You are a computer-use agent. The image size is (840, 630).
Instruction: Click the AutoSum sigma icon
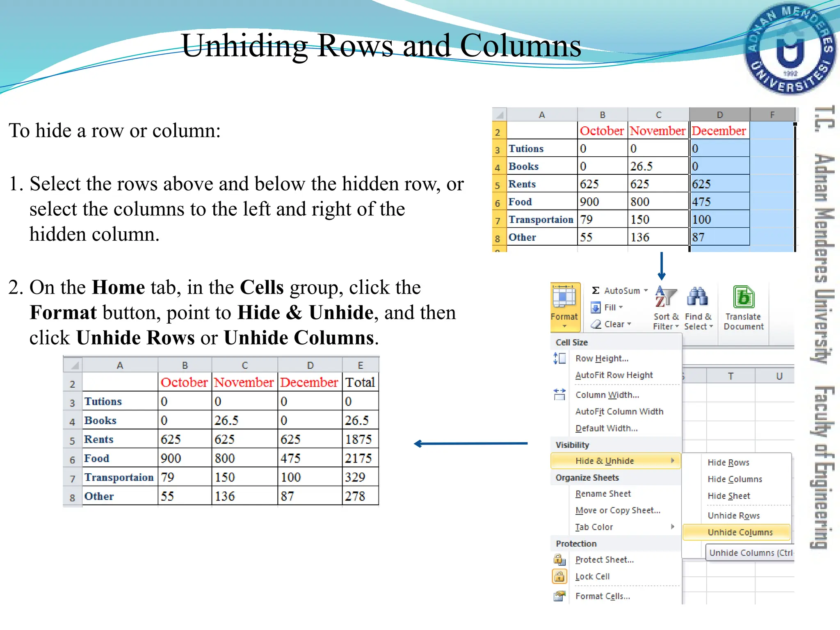click(x=596, y=290)
